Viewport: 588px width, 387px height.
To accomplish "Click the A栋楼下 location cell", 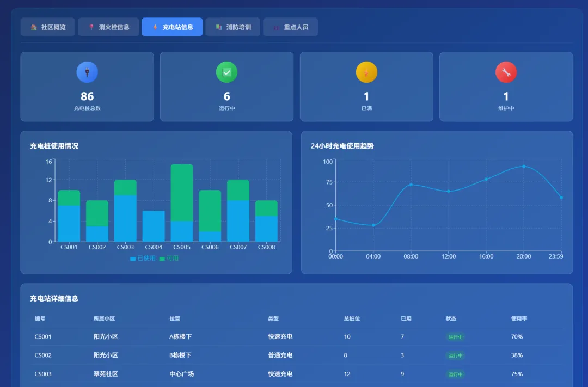I will click(180, 337).
